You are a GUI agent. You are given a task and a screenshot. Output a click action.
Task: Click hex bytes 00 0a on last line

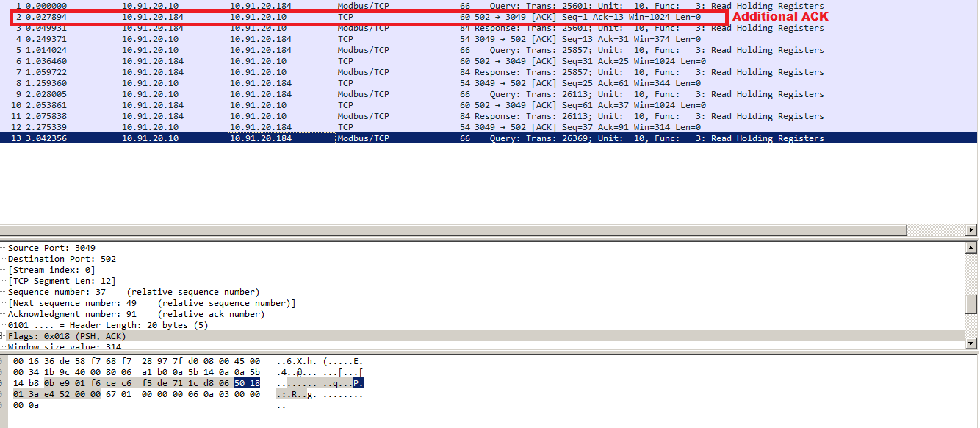coord(26,405)
